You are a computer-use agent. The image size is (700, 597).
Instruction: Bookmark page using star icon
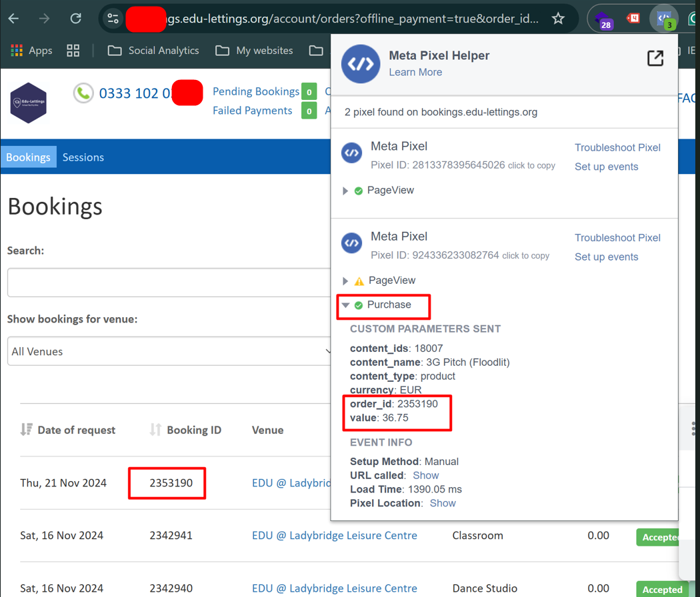pos(558,19)
